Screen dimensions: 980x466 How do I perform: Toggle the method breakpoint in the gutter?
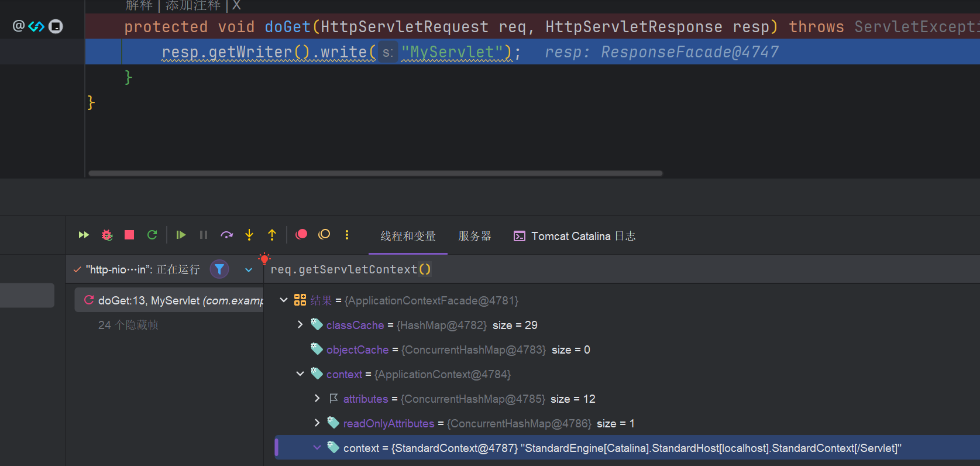pos(56,26)
